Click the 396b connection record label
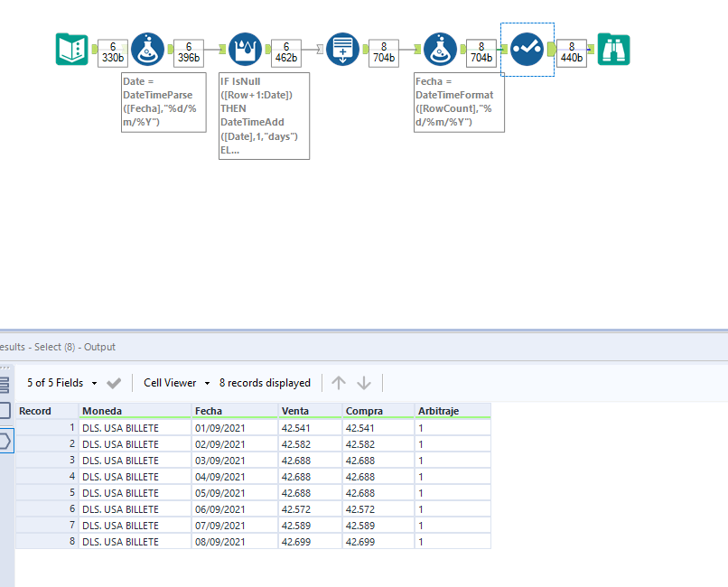 click(x=189, y=53)
